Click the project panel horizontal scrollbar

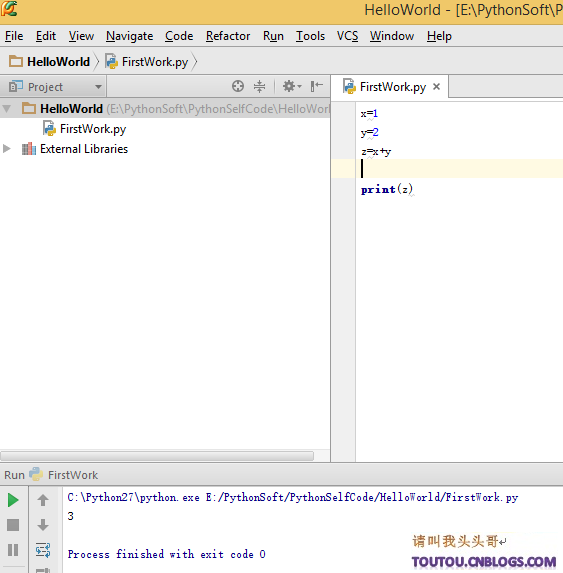pyautogui.click(x=157, y=456)
